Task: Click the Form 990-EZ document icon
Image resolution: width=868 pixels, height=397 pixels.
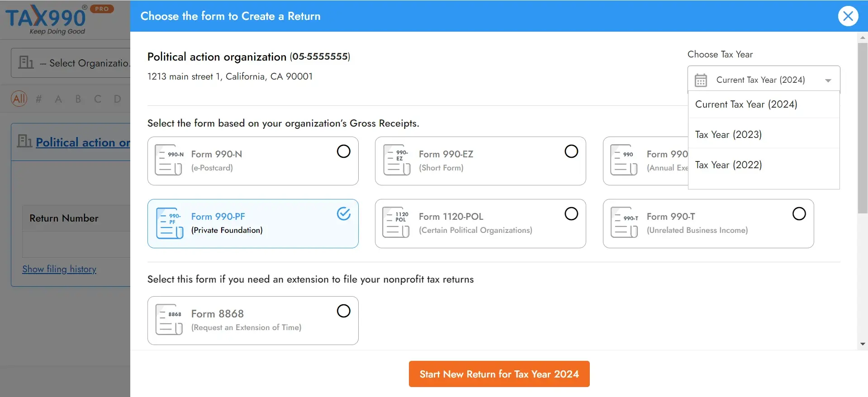Action: [x=397, y=160]
